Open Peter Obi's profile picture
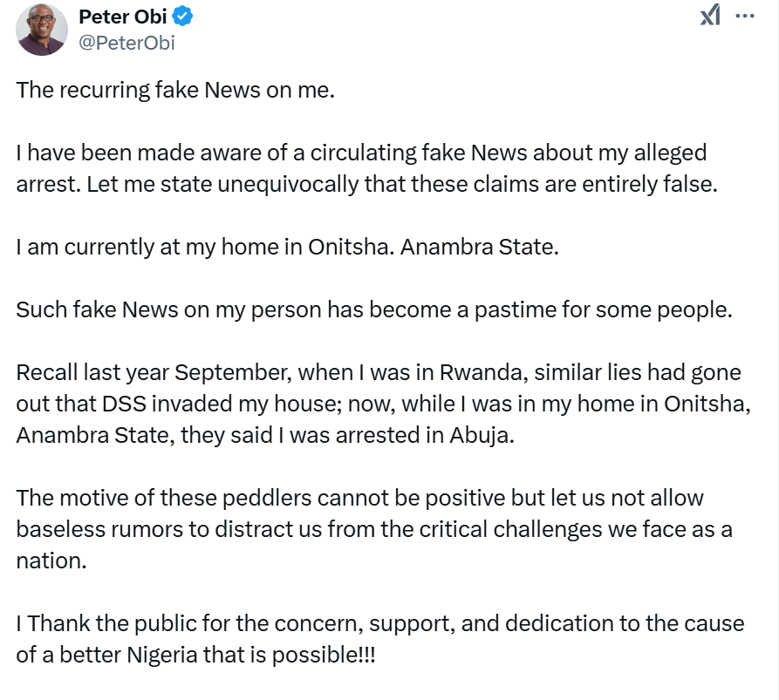The image size is (779, 700). [x=42, y=30]
